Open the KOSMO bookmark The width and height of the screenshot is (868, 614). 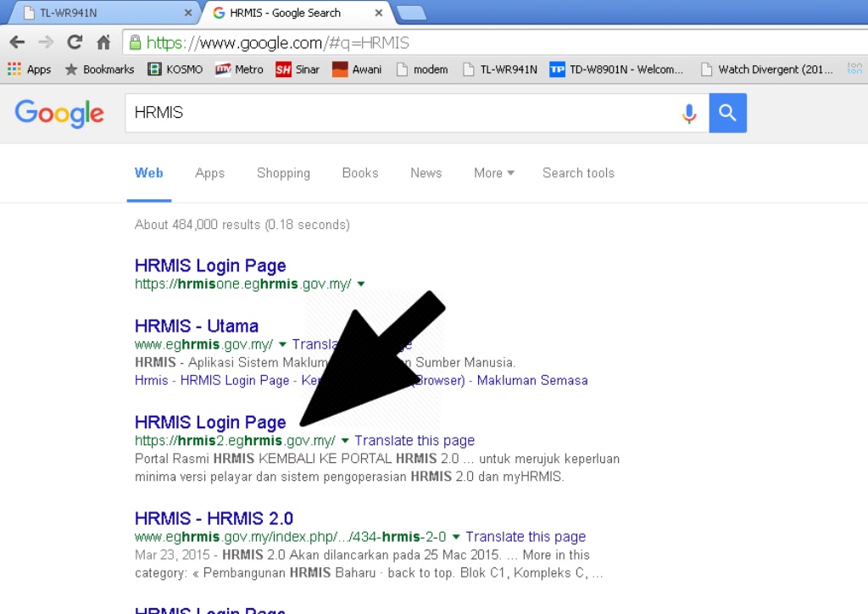coord(175,70)
